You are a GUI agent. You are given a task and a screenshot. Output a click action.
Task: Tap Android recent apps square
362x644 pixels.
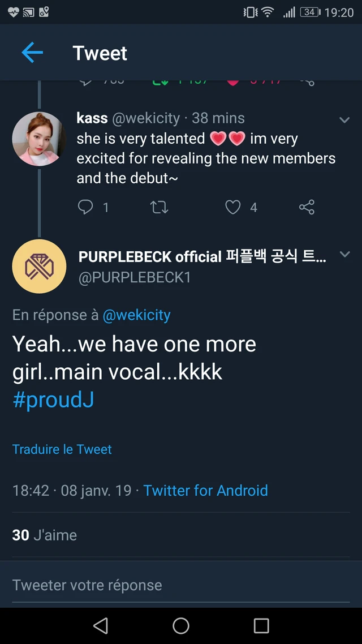tap(261, 626)
